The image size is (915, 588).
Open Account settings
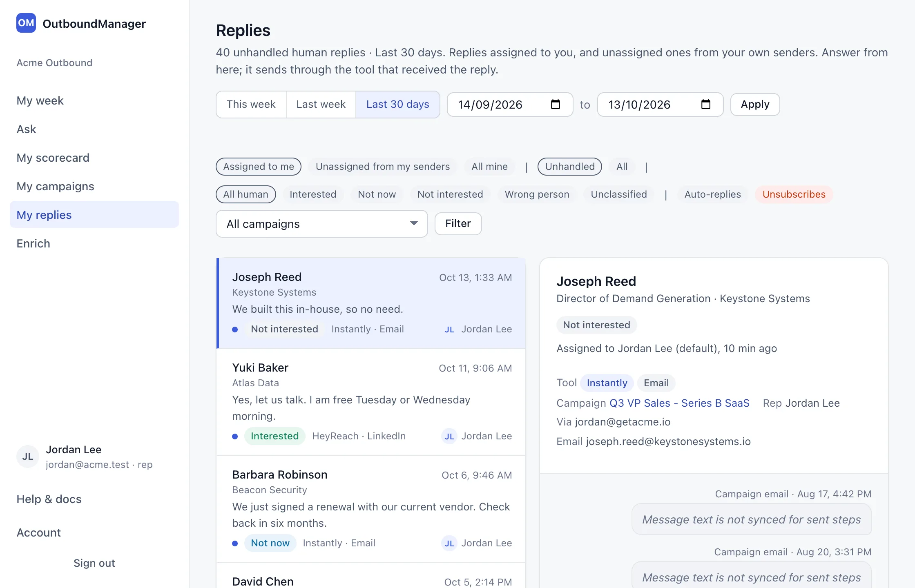(x=39, y=532)
